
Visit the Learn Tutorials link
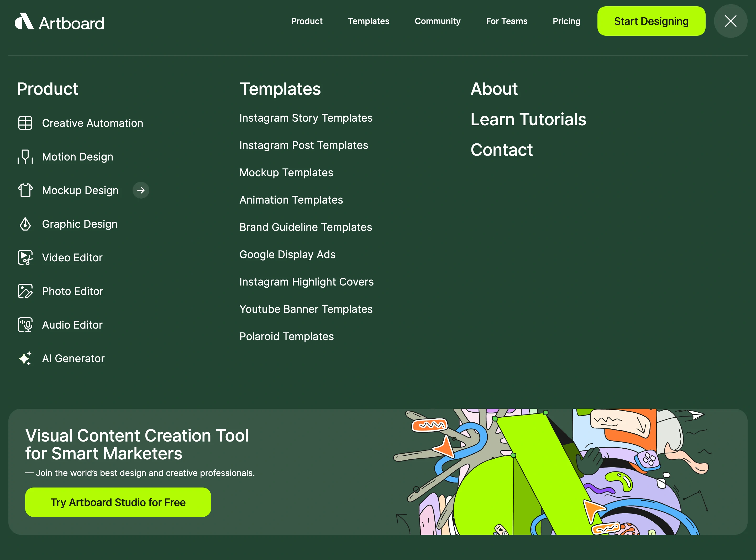[528, 119]
